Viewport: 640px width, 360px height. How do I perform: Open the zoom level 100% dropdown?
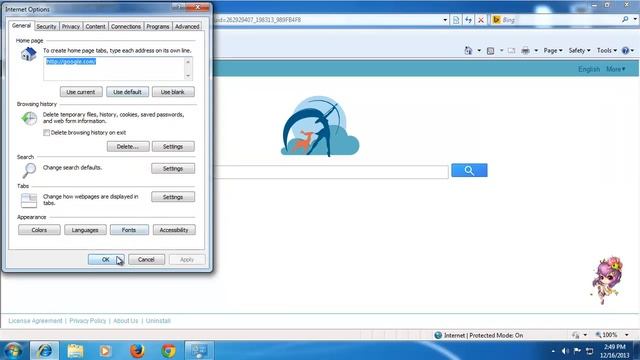627,335
